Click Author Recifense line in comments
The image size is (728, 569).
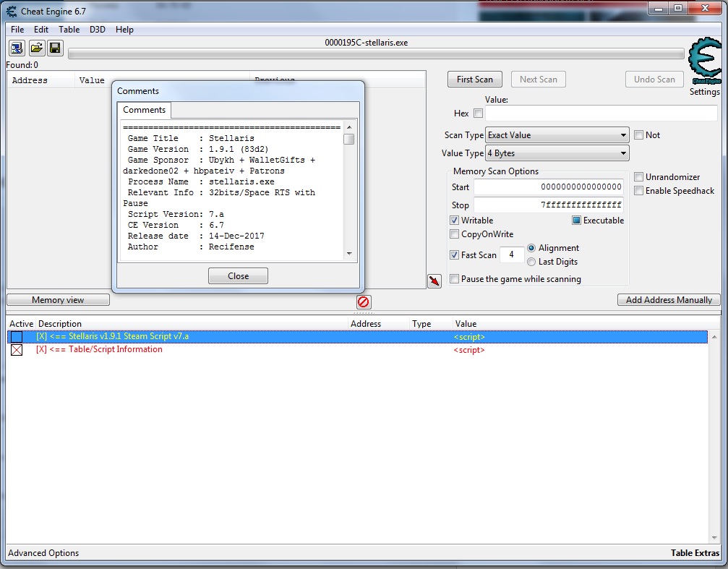tap(191, 247)
